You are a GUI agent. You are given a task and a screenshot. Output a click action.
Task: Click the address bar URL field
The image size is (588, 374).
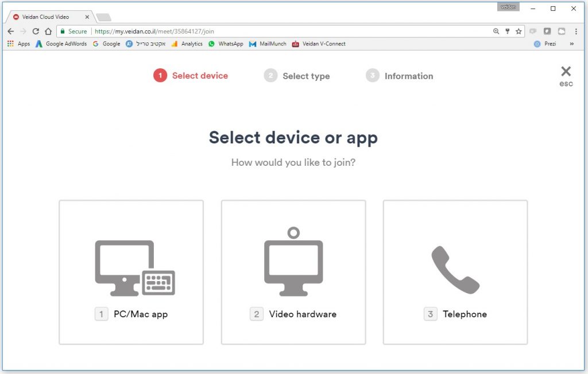click(287, 32)
